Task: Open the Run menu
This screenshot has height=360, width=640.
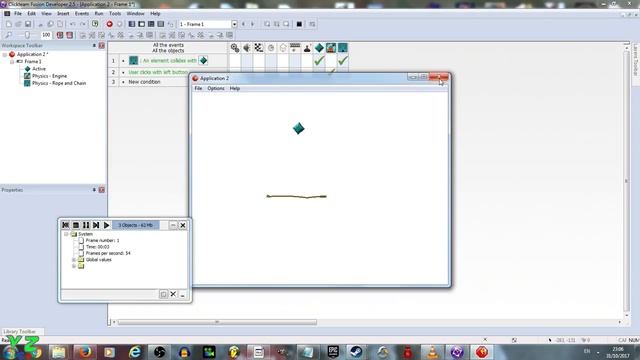Action: (99, 13)
